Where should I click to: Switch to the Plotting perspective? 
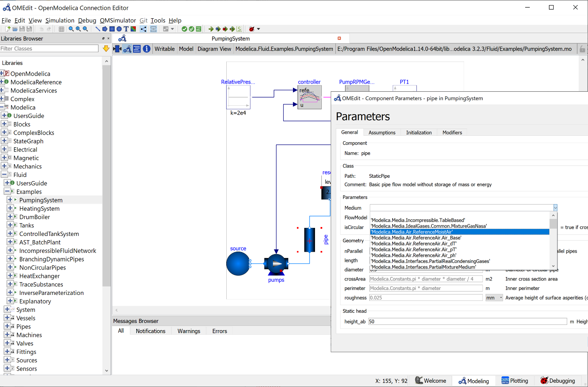point(515,381)
